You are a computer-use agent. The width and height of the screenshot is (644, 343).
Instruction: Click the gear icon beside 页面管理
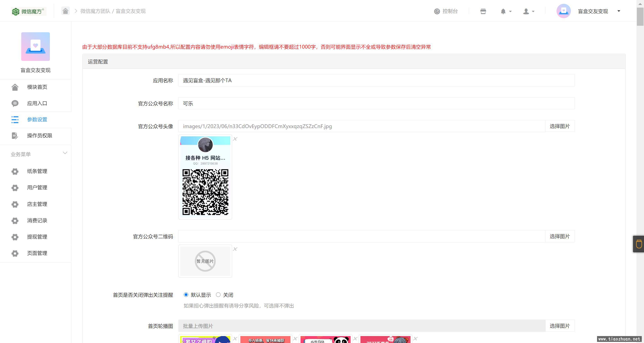pos(15,253)
